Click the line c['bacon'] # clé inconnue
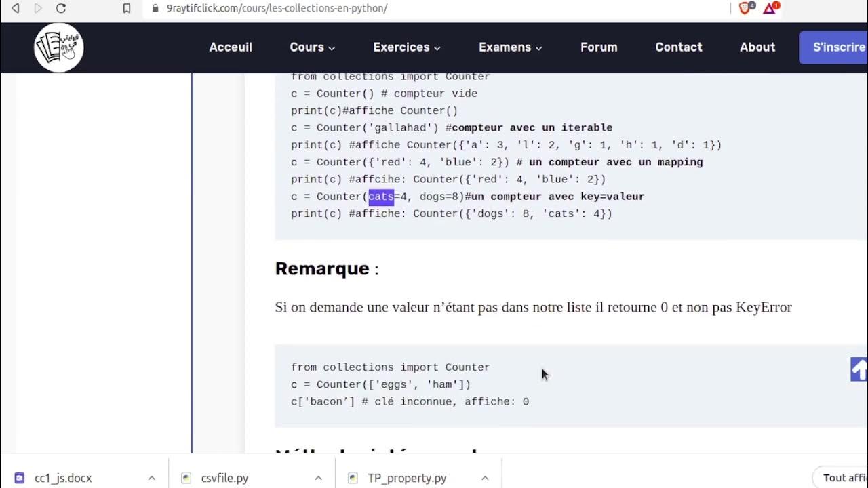The width and height of the screenshot is (868, 488). (x=410, y=401)
